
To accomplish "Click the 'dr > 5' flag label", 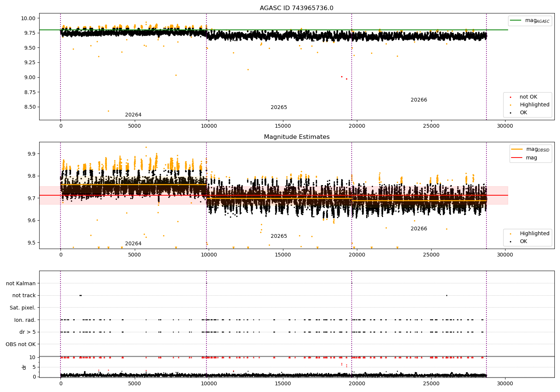I will 28,332.
